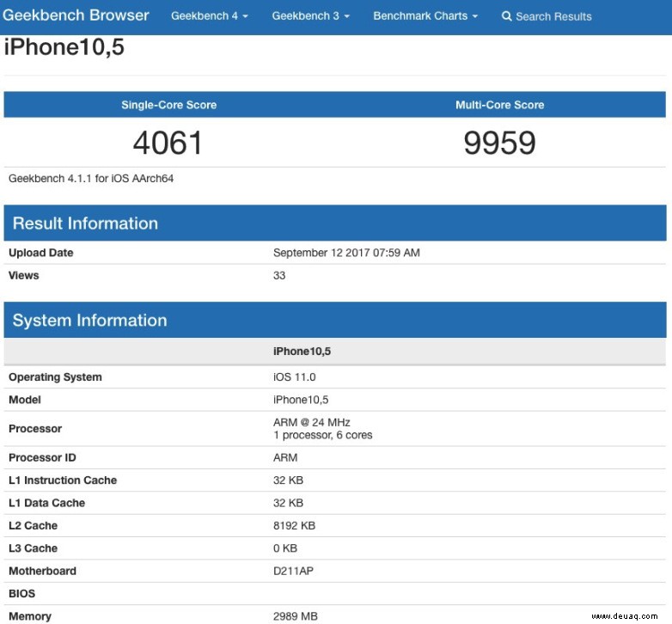Click the Views label
This screenshot has height=624, width=672.
pyautogui.click(x=23, y=276)
